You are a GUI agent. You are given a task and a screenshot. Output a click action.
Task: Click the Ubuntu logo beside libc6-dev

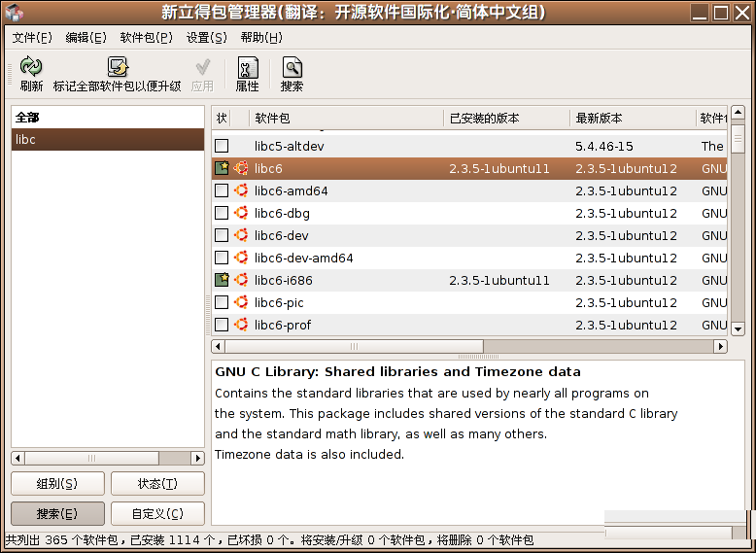coord(241,235)
